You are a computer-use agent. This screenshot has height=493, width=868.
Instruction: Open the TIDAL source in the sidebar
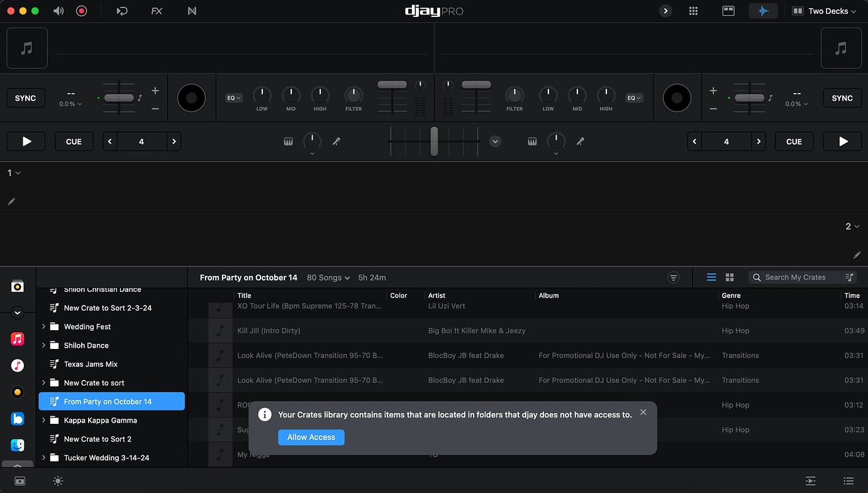coord(17,365)
